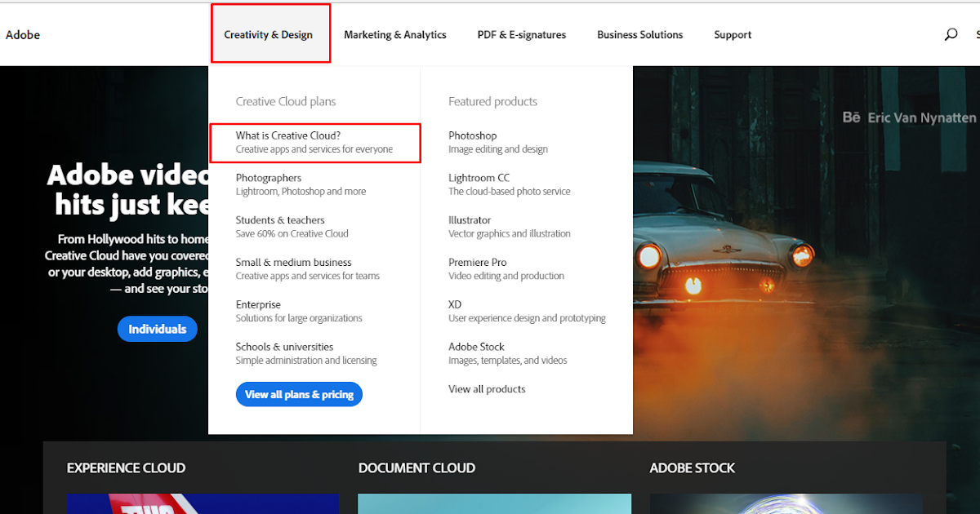Viewport: 980px width, 514px height.
Task: Collapse the Creativity & Design menu
Action: tap(269, 34)
